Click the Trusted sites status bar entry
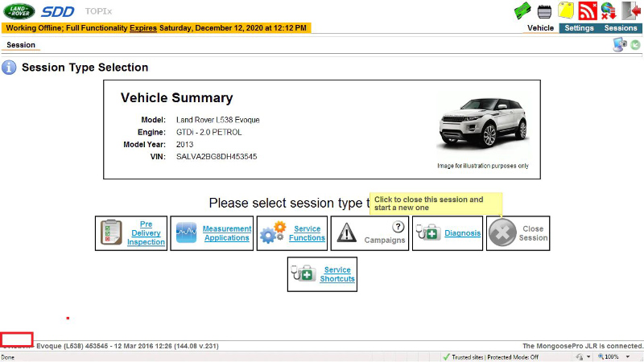The width and height of the screenshot is (644, 362). coord(495,357)
